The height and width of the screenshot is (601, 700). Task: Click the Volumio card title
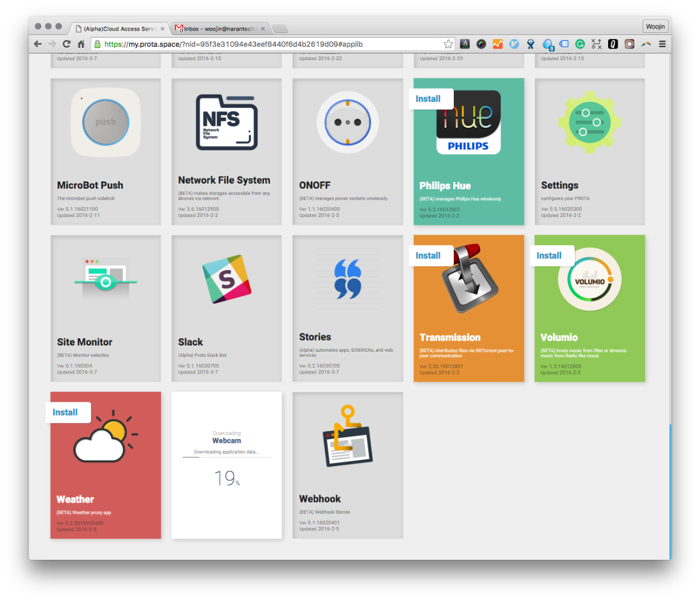[x=559, y=338]
